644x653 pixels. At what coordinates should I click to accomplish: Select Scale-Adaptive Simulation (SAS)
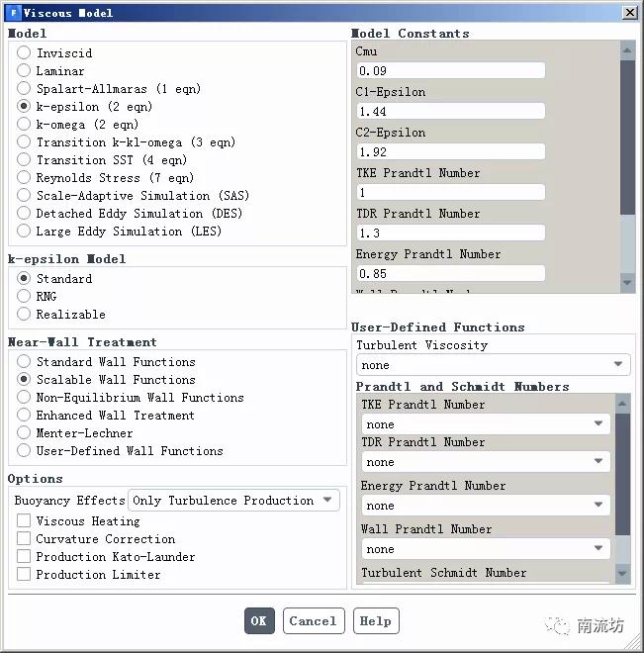[x=24, y=195]
